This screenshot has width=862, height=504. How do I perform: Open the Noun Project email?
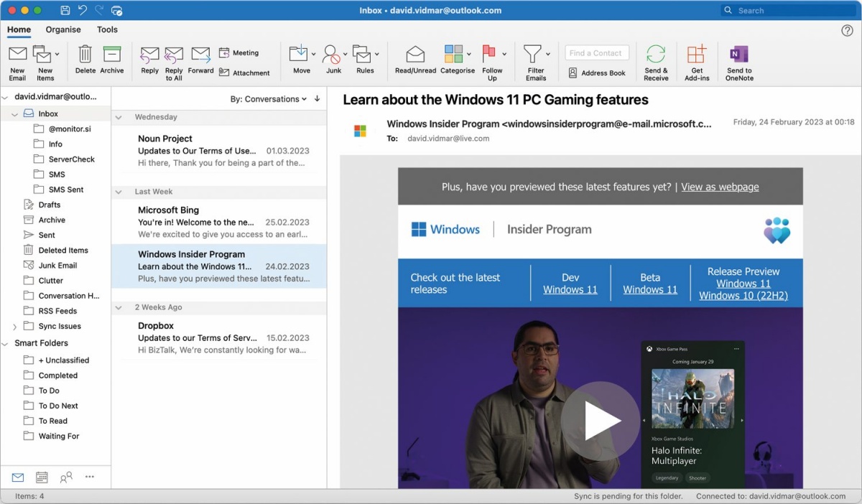click(x=219, y=151)
